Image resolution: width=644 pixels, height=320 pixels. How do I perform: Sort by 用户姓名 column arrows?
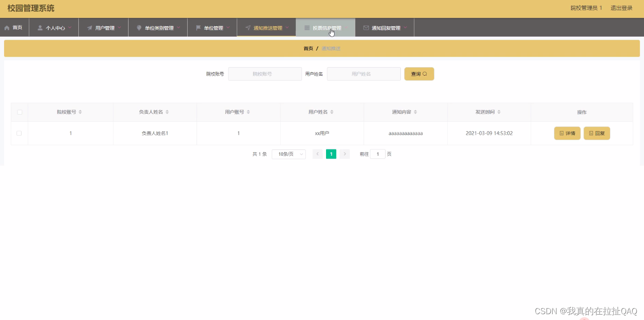332,112
